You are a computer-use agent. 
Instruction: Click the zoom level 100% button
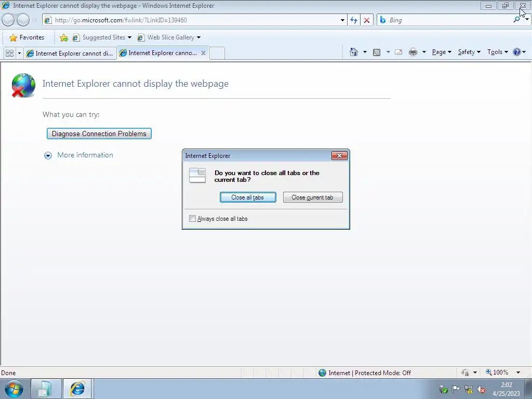coord(497,373)
